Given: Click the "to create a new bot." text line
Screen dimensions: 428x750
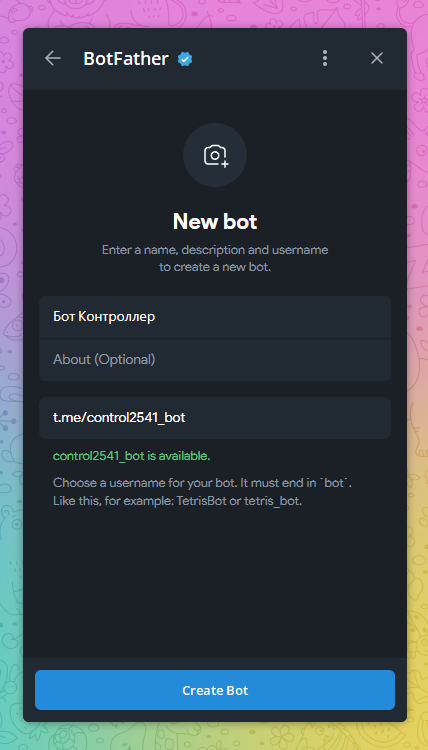Looking at the screenshot, I should coord(215,267).
